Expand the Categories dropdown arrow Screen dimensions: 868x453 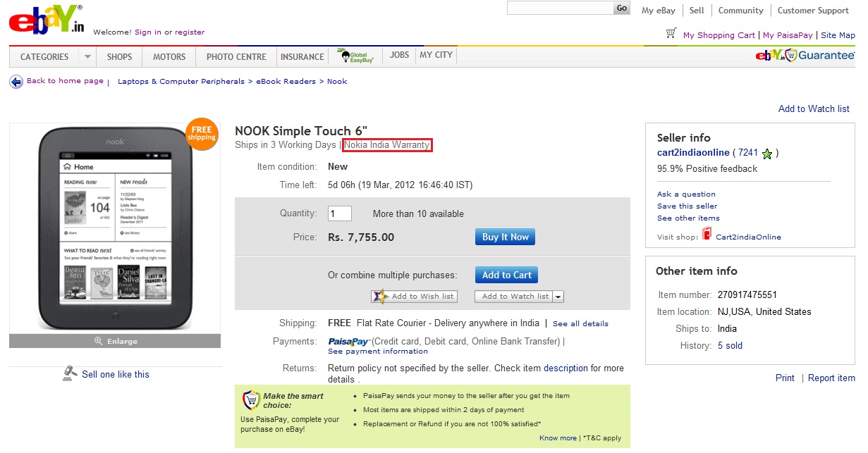coord(87,56)
